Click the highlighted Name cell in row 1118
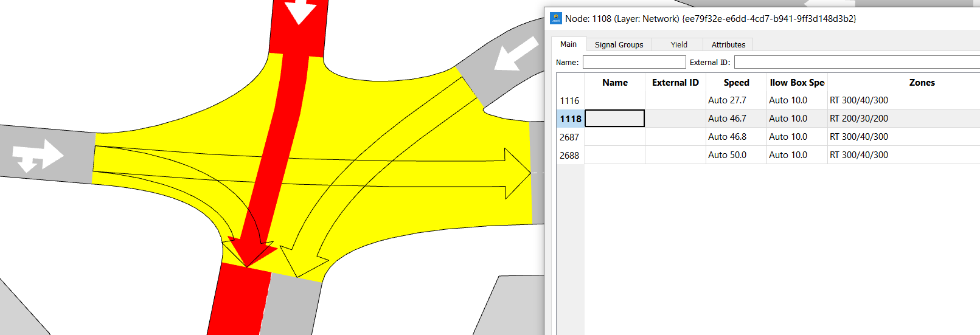980x335 pixels. coord(614,119)
